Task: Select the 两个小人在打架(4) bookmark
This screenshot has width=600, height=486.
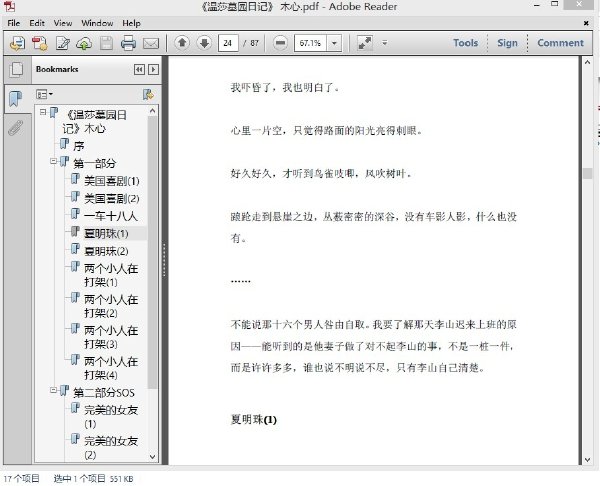Action: click(111, 368)
